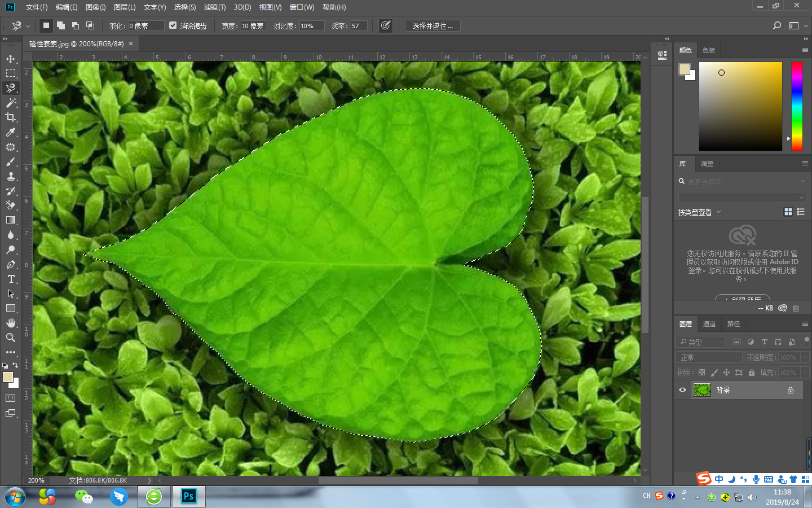Hide the 背景 layer visibility
The height and width of the screenshot is (508, 812).
(x=682, y=389)
